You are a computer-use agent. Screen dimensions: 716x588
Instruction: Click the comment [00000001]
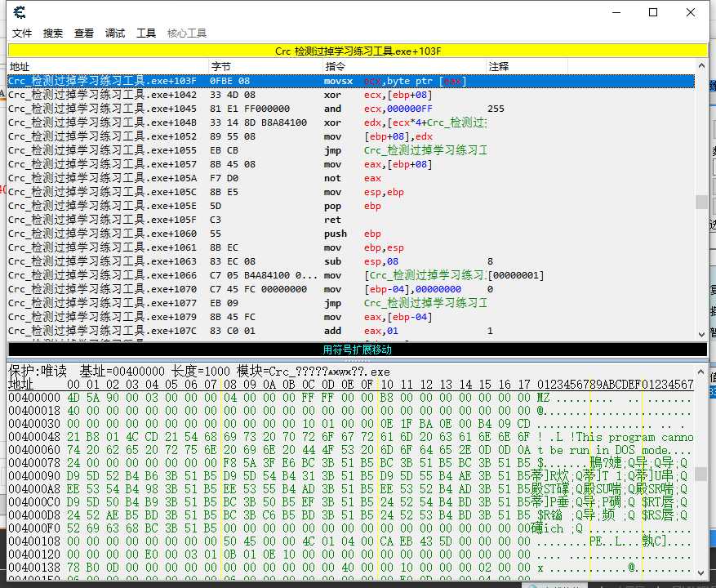516,275
